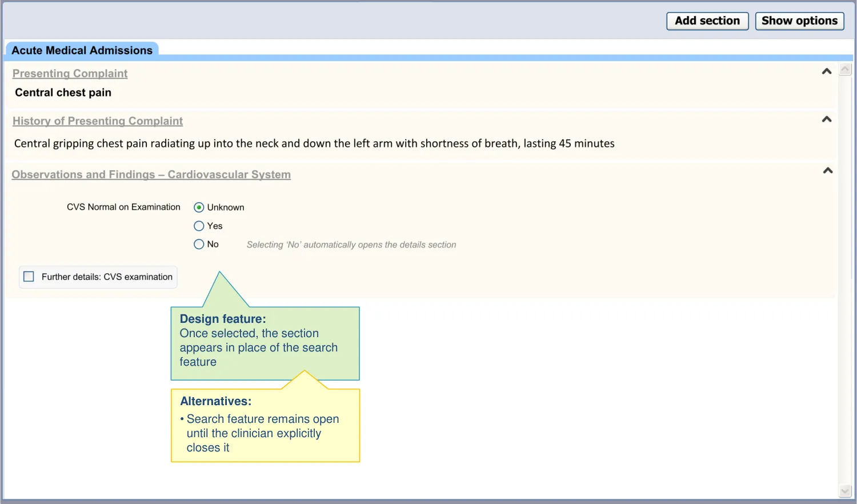Viewport: 857px width, 504px height.
Task: Click the yellow Alternatives callout
Action: 265,426
